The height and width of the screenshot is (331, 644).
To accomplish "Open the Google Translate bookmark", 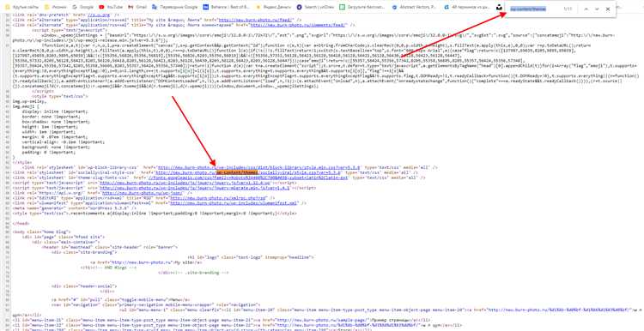I will click(x=174, y=8).
